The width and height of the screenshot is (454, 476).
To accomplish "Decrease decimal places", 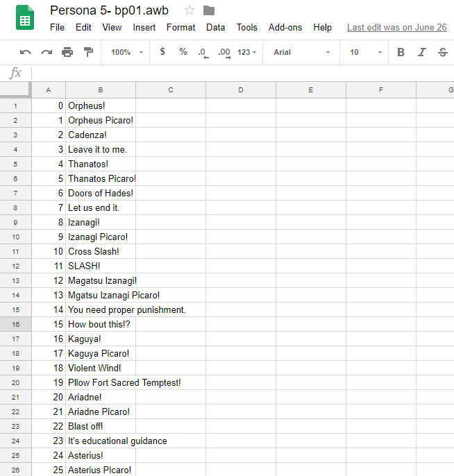I will pyautogui.click(x=203, y=52).
